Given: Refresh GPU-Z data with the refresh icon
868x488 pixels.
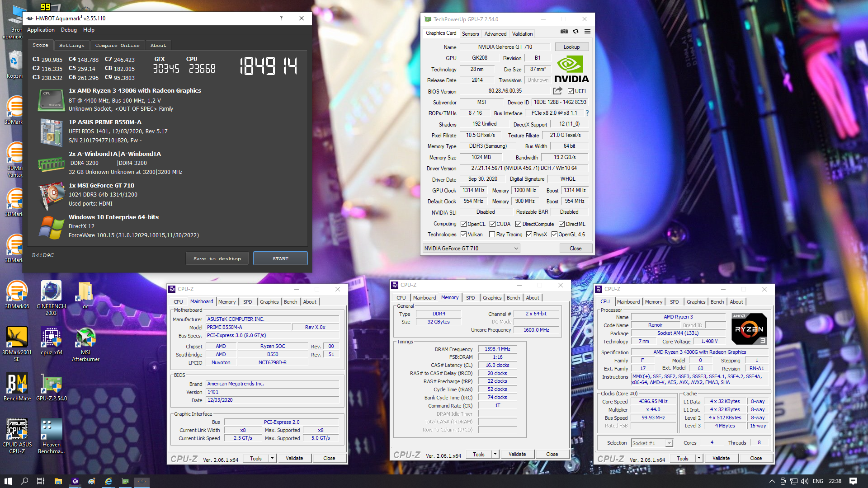Looking at the screenshot, I should [576, 32].
